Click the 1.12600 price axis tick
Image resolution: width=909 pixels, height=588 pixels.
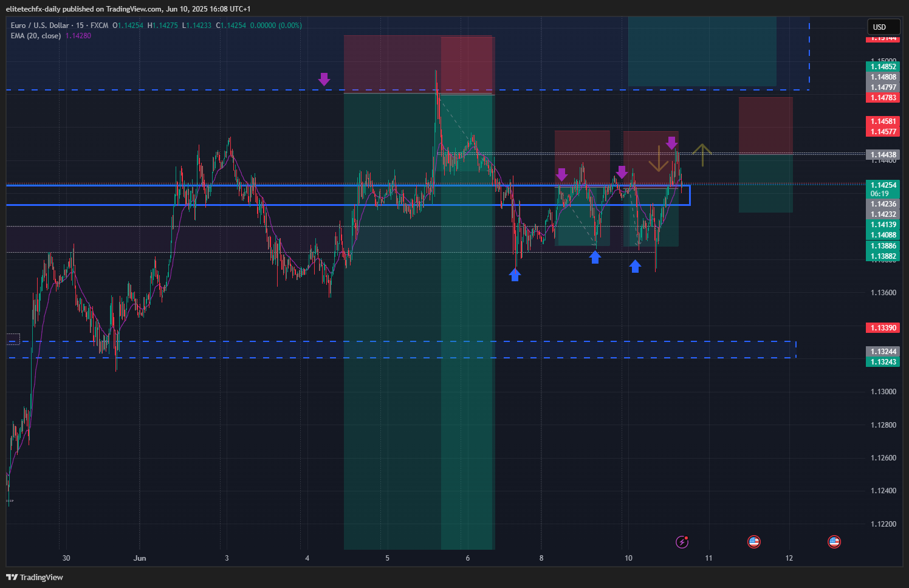click(x=883, y=458)
